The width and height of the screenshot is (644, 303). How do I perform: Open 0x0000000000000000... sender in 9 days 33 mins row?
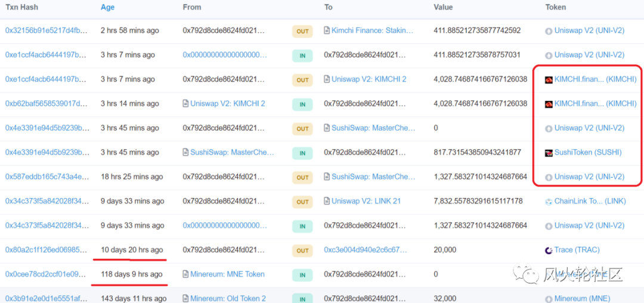225,225
